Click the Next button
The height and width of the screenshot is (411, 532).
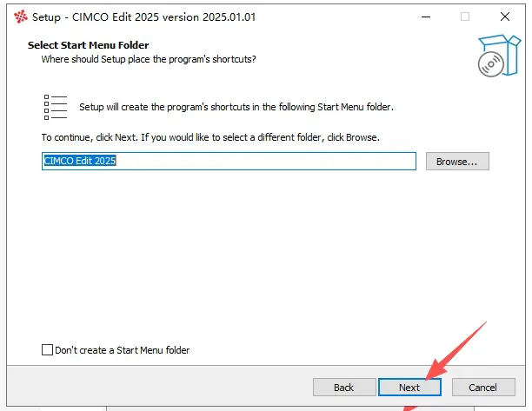point(409,388)
